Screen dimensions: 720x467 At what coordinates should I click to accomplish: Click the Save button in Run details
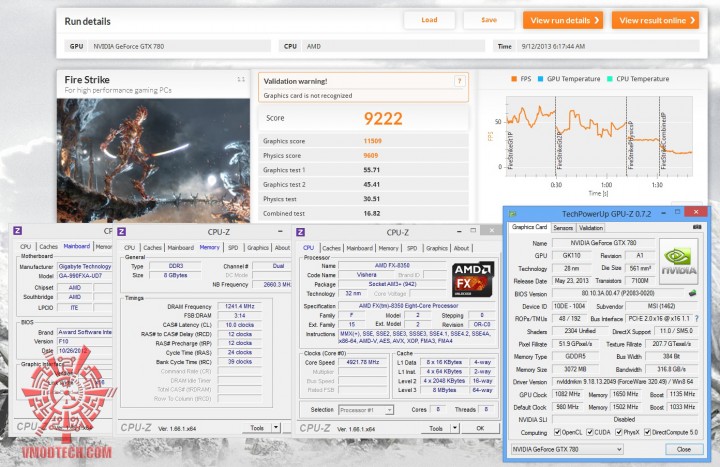[489, 20]
